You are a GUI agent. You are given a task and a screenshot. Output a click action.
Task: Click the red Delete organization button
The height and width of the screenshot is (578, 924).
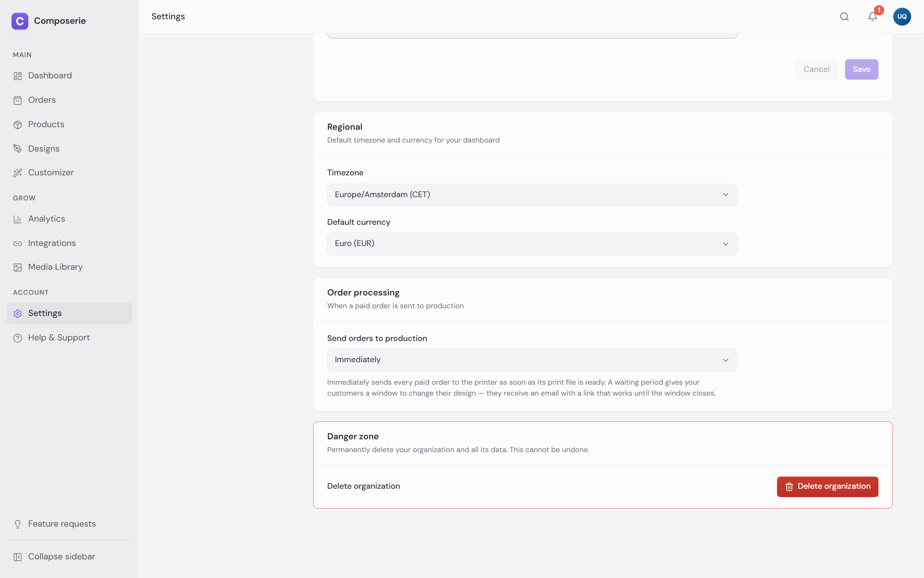827,486
